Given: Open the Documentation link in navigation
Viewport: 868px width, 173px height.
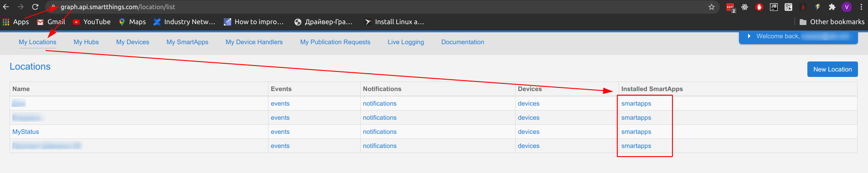Looking at the screenshot, I should click(x=463, y=42).
